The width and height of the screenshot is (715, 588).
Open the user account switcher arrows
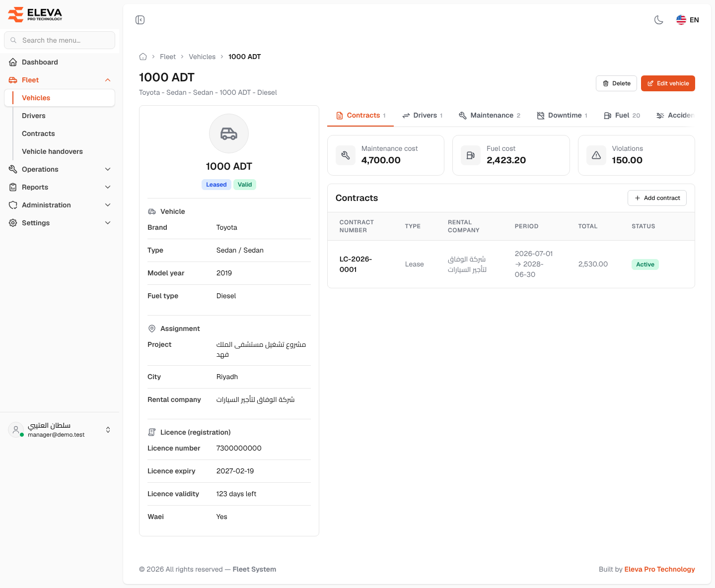[108, 430]
